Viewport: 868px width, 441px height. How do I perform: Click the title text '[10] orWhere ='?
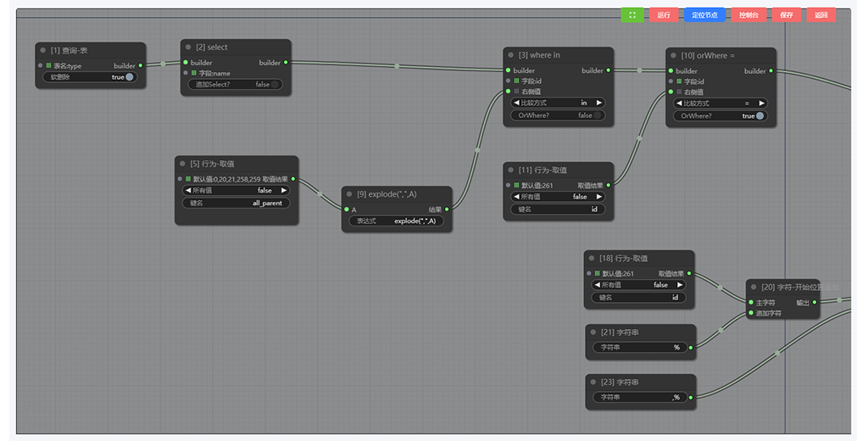708,55
